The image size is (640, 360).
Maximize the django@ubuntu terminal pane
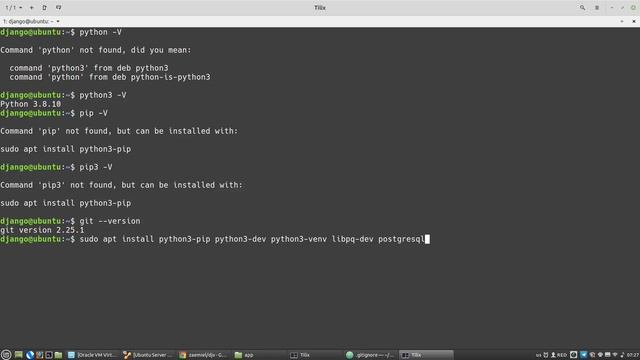pos(622,21)
